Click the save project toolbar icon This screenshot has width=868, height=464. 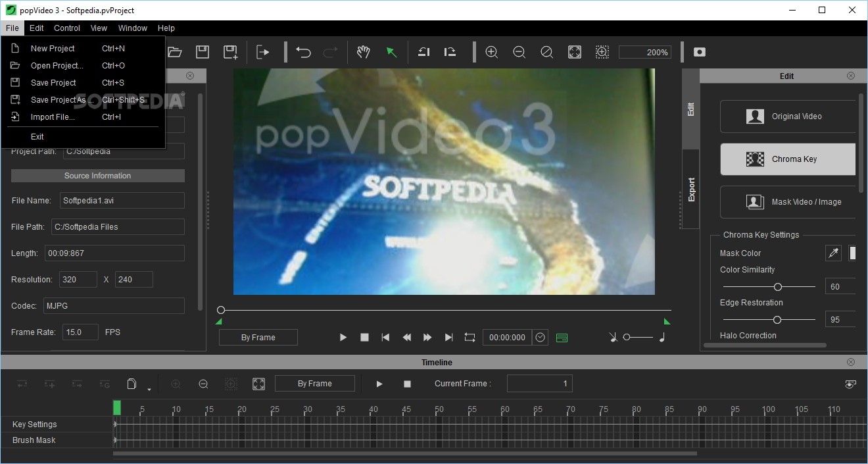203,52
